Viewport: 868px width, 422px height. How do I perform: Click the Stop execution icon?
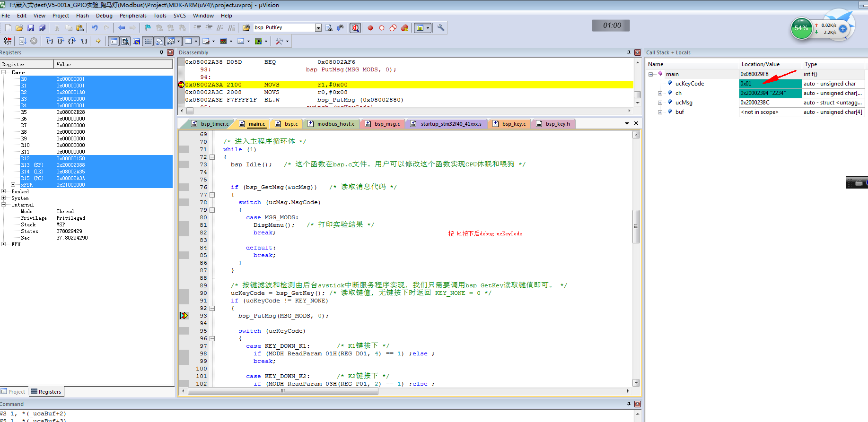[34, 41]
